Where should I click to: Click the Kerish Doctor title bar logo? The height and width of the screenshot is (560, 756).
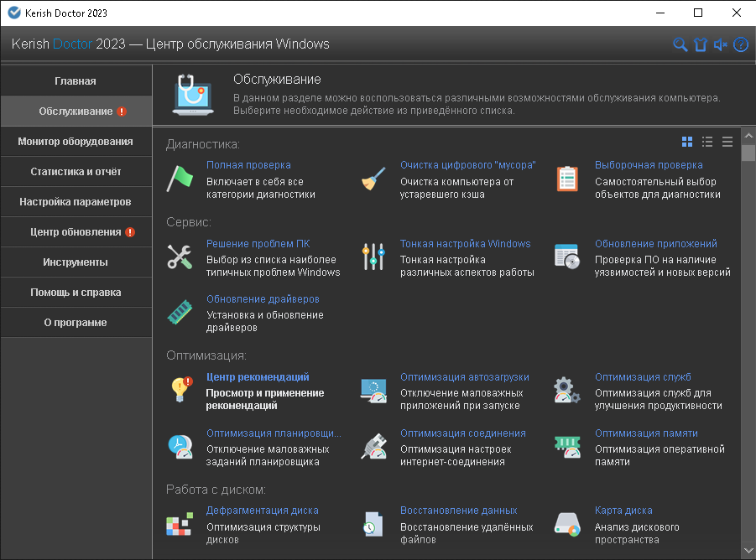point(14,13)
